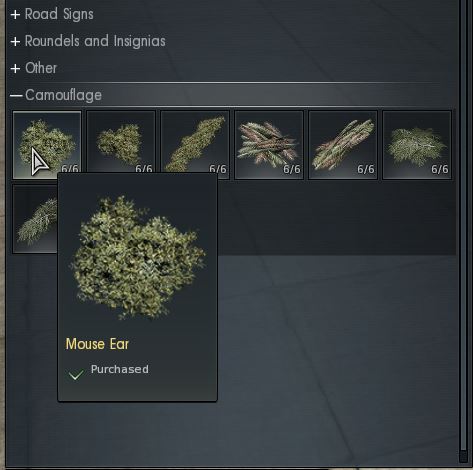Expand the Road Signs category plus icon
The width and height of the screenshot is (473, 470).
(x=15, y=15)
